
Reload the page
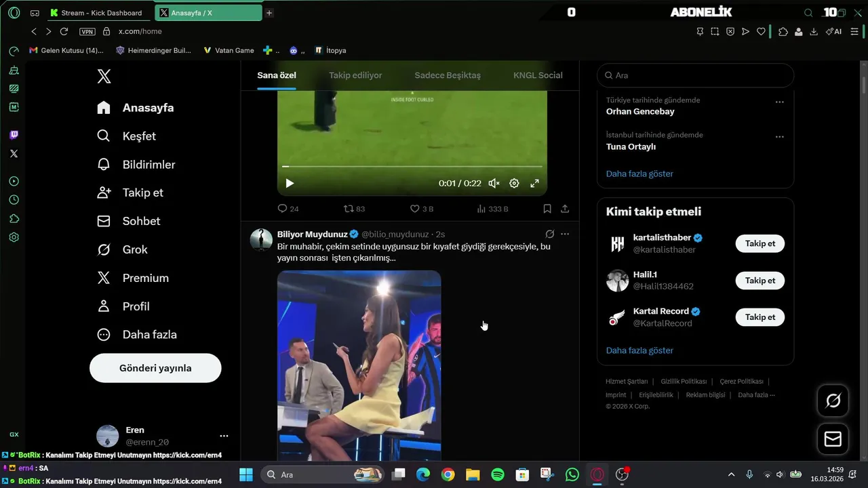tap(64, 31)
